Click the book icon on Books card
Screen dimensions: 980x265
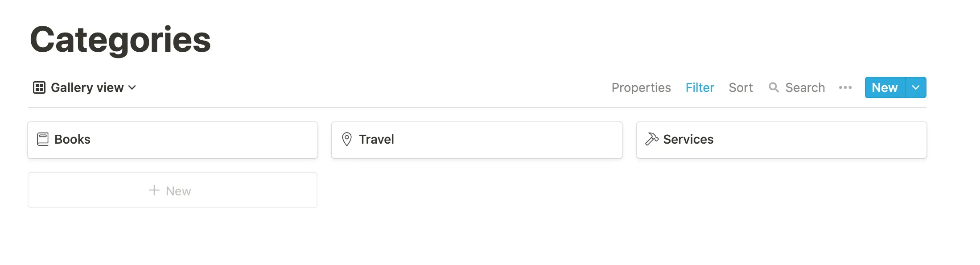[x=43, y=139]
